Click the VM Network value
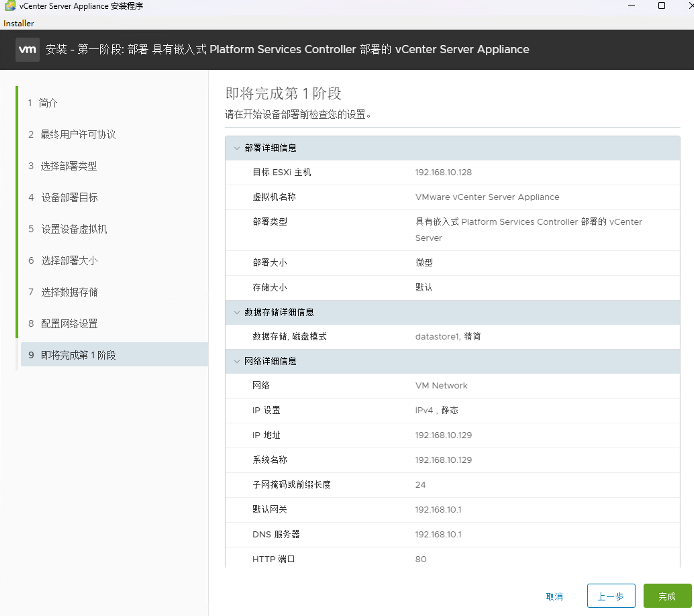 pyautogui.click(x=441, y=386)
